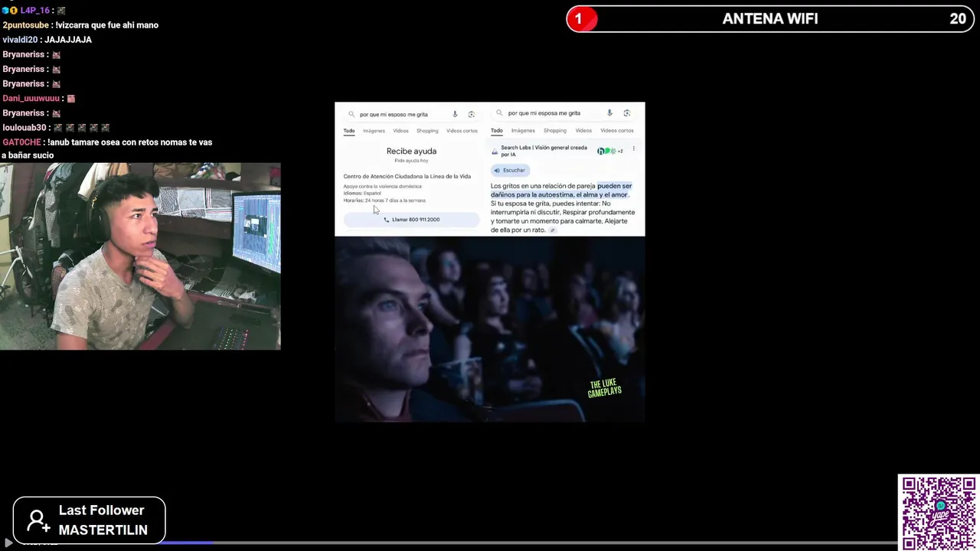Click Google Lens icon in 'esposa' search
Image resolution: width=980 pixels, height=551 pixels.
[626, 113]
